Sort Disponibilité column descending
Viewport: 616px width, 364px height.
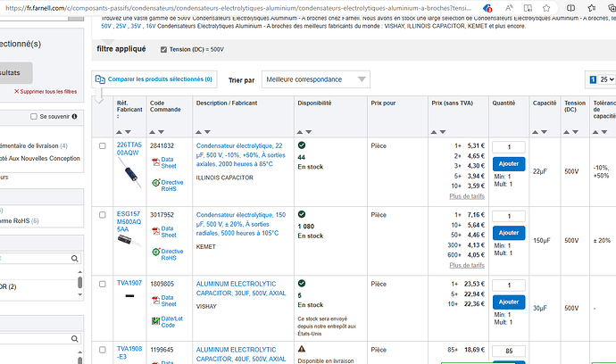click(309, 132)
